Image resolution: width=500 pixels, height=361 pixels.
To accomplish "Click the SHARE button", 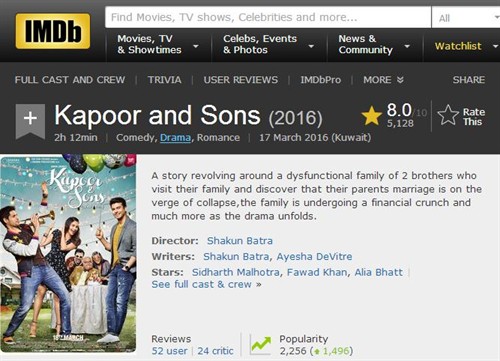I will pyautogui.click(x=469, y=80).
